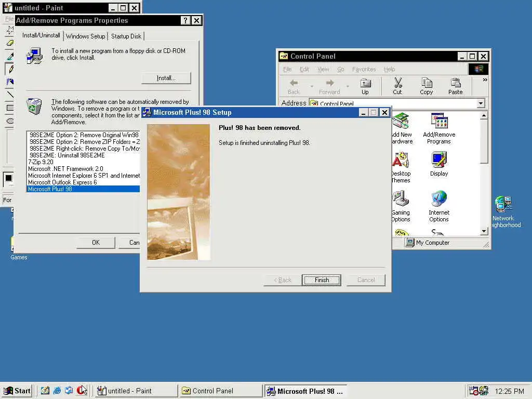The height and width of the screenshot is (399, 532).
Task: Click the Start button
Action: (17, 391)
